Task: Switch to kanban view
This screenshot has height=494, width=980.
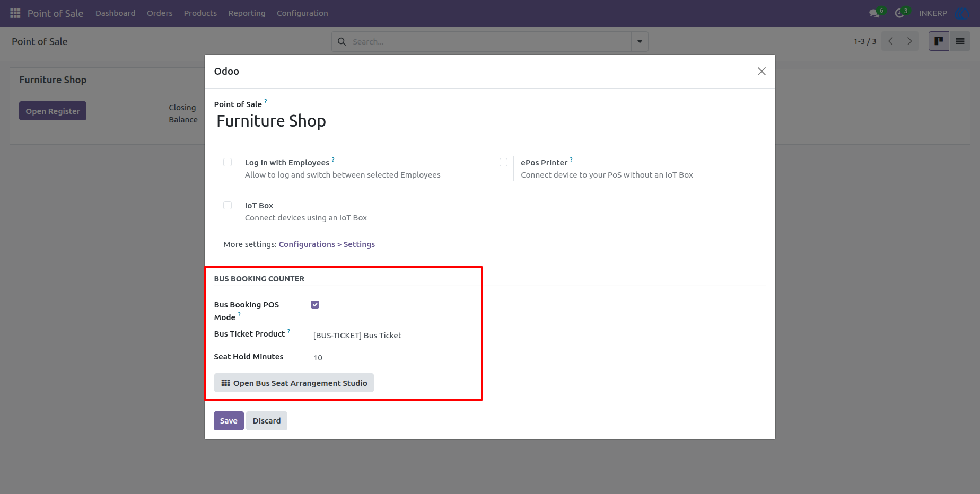Action: tap(939, 41)
